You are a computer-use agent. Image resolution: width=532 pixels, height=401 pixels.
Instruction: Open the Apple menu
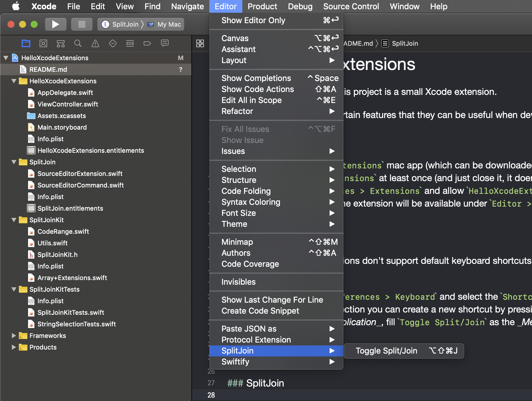[x=16, y=6]
